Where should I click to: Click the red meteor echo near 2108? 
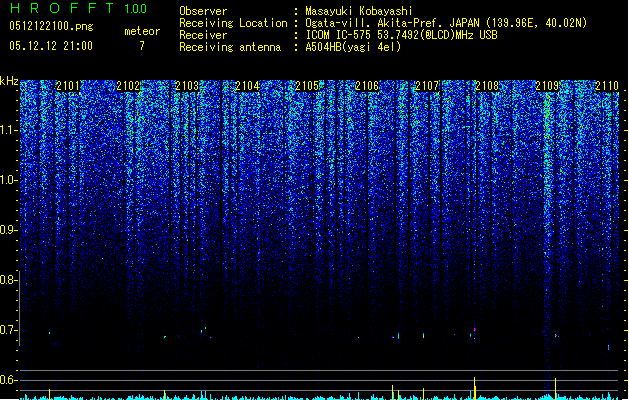click(x=475, y=329)
